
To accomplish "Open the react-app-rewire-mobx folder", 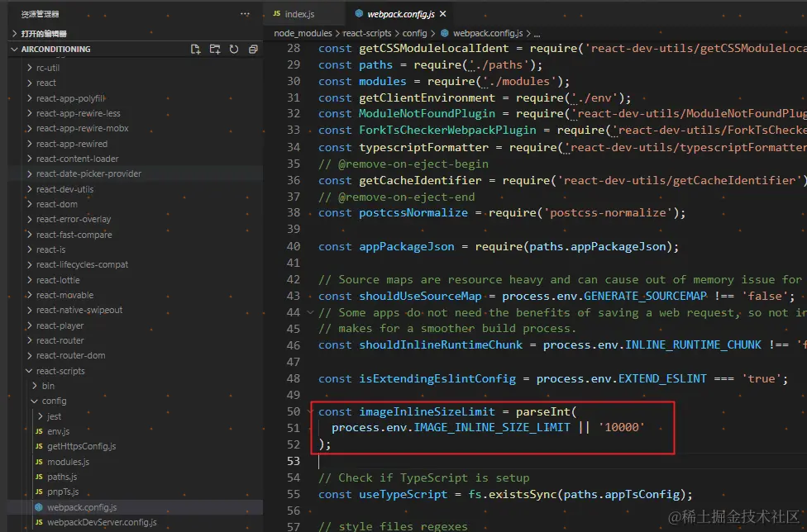I will coord(83,128).
